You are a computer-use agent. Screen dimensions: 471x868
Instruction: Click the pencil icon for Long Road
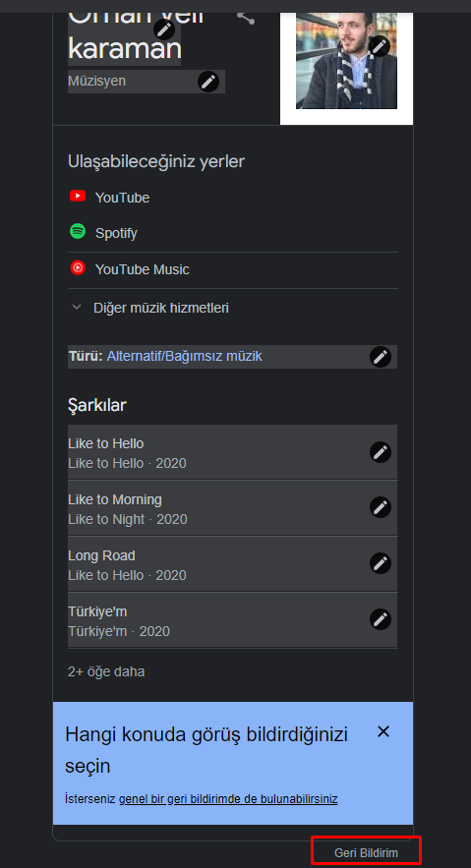[381, 563]
